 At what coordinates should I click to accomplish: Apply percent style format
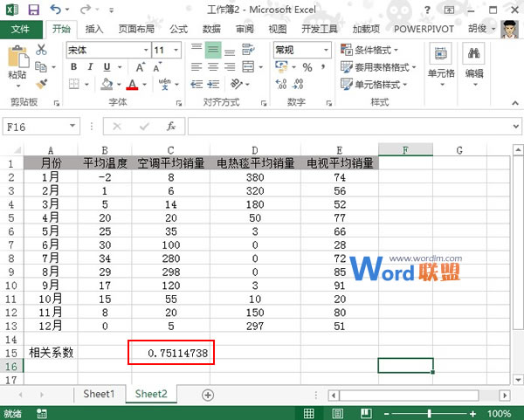click(x=307, y=67)
